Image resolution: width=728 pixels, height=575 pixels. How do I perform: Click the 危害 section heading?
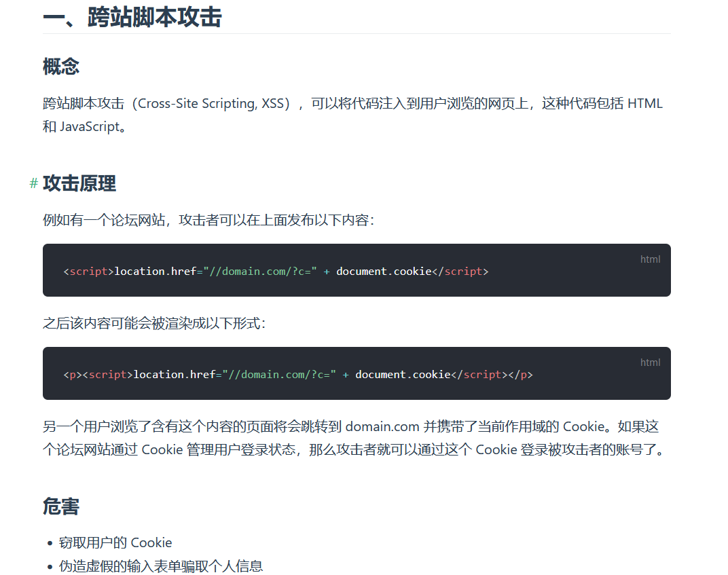[61, 506]
